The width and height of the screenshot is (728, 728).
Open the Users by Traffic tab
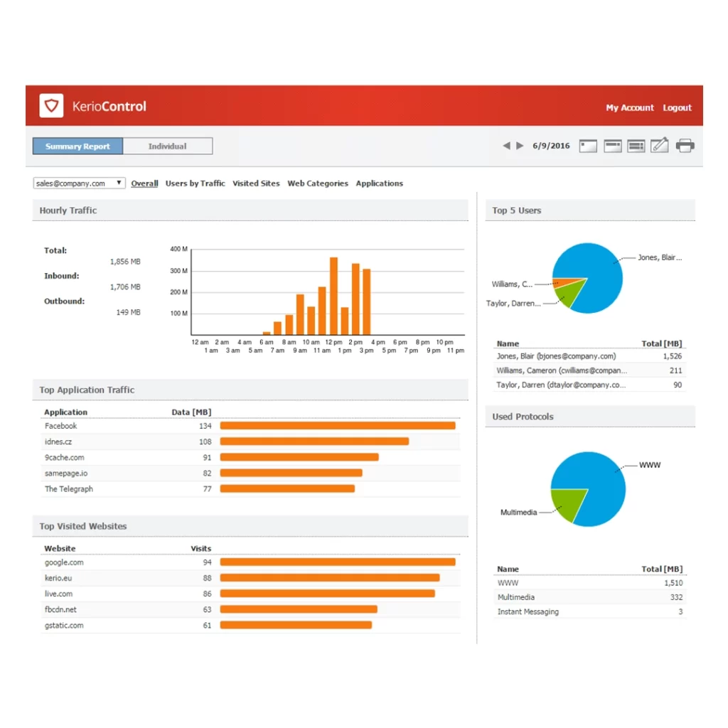(195, 183)
